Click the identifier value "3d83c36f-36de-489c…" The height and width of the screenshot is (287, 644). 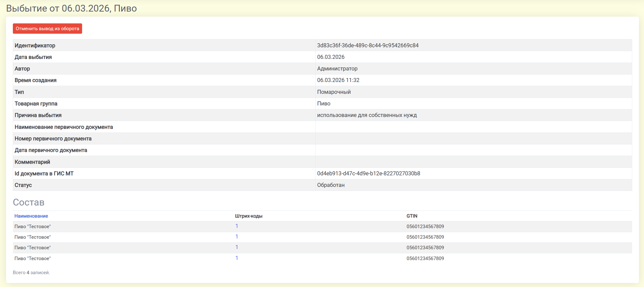368,45
